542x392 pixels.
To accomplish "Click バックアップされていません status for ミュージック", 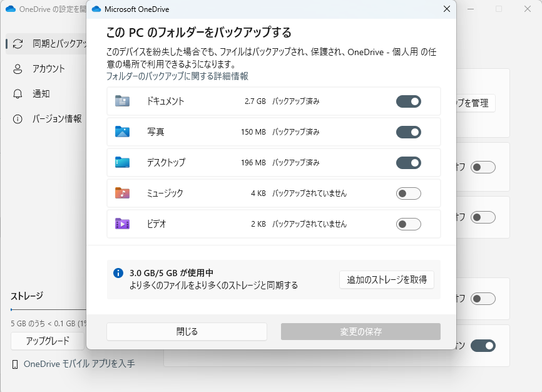I will tap(309, 193).
